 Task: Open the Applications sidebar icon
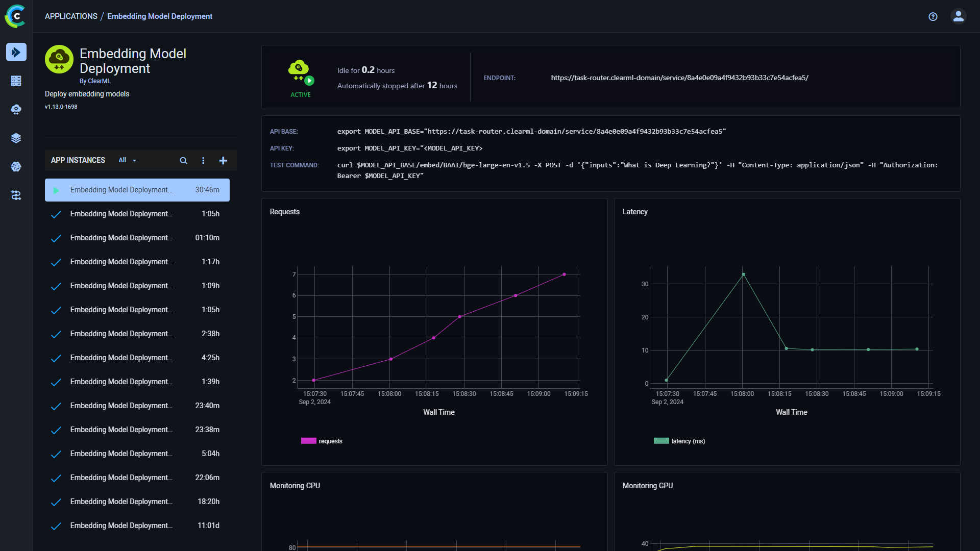coord(16,52)
